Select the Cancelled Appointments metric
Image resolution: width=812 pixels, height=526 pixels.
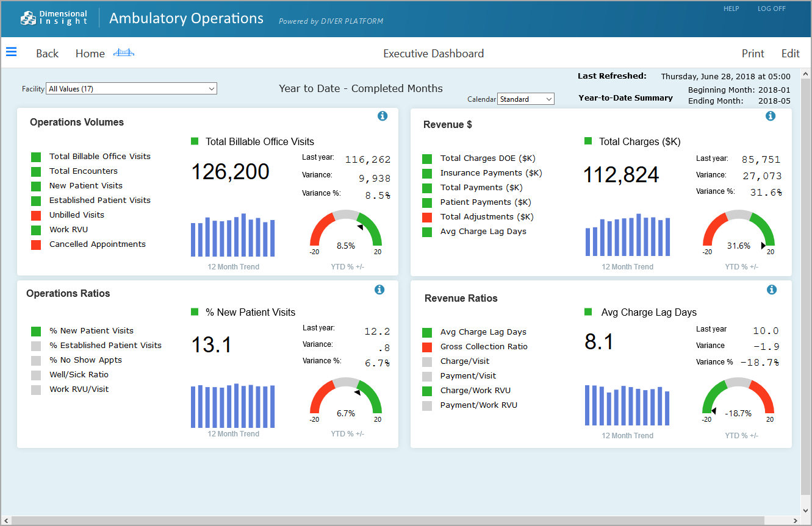click(x=98, y=244)
